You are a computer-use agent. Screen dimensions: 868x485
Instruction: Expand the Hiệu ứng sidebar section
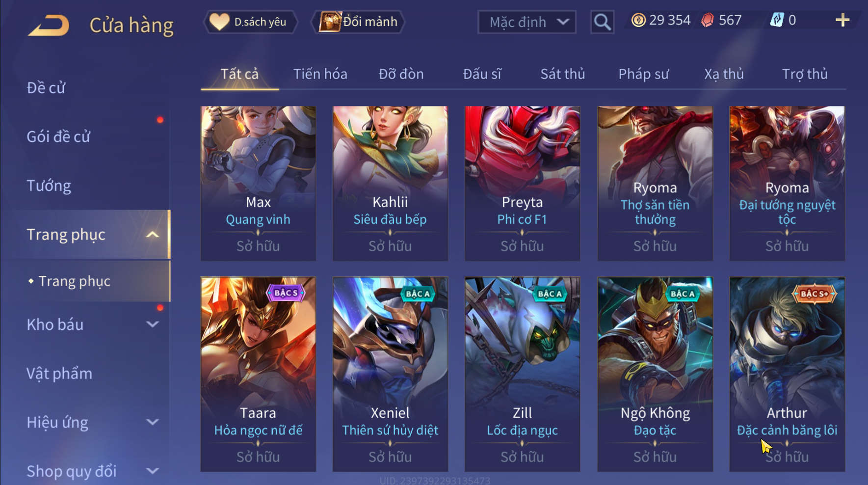tap(153, 422)
